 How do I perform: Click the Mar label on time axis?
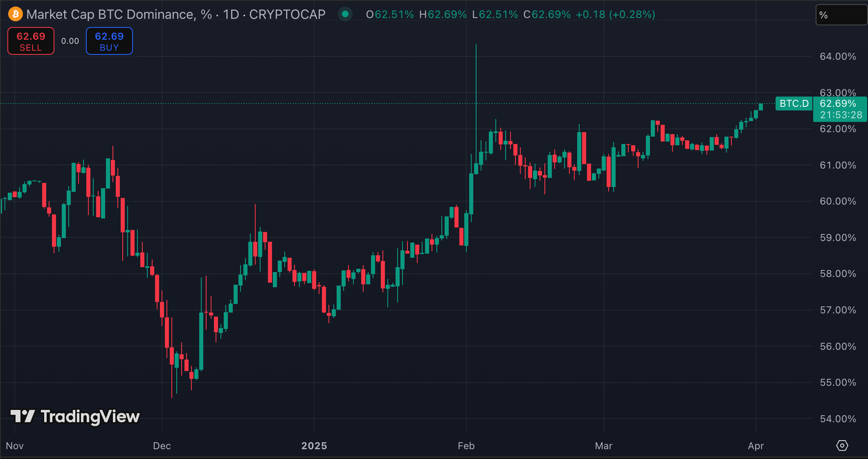pos(604,446)
